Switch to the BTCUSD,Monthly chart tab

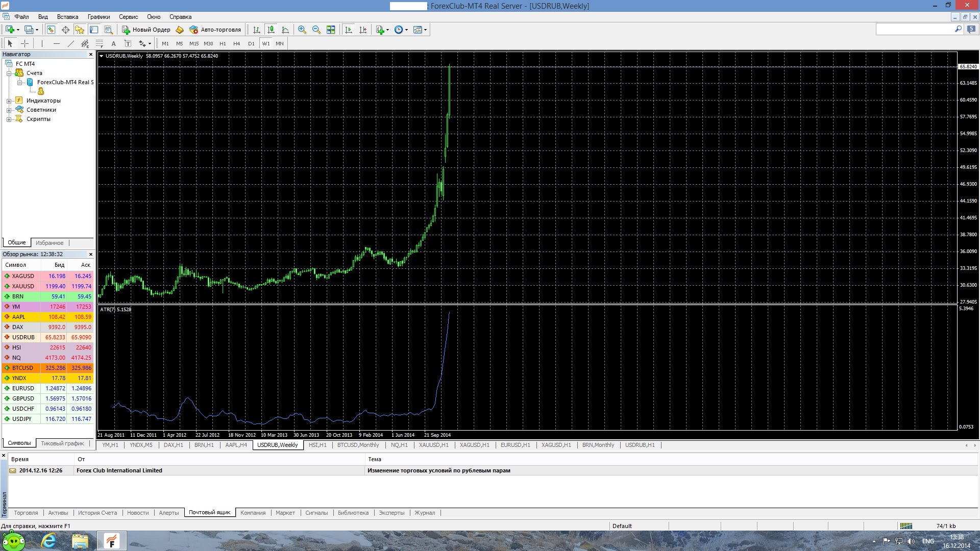pos(358,445)
